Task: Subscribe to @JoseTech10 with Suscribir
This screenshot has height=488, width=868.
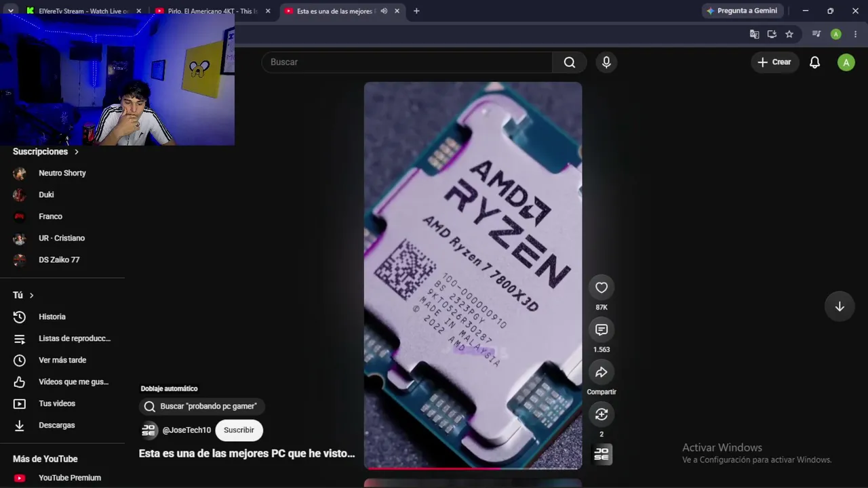Action: coord(239,430)
